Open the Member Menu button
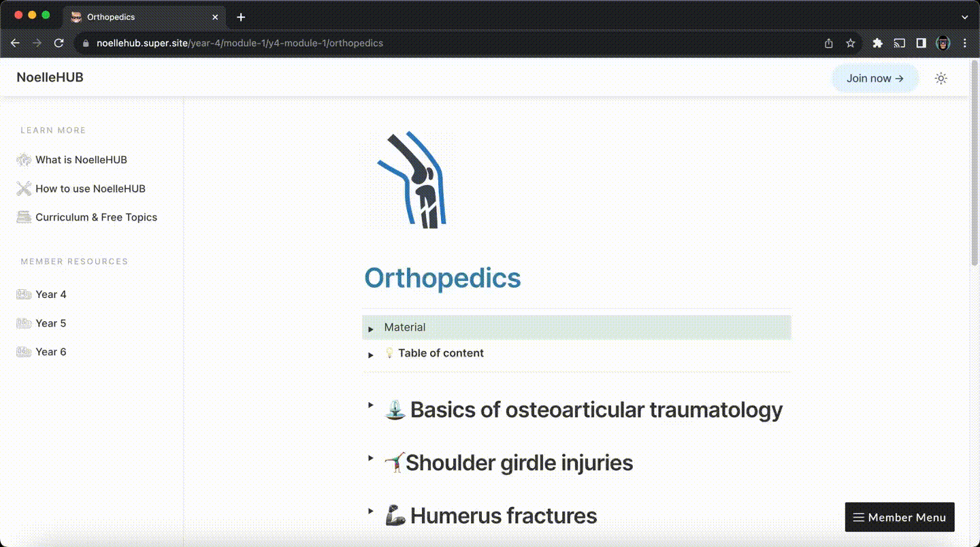The height and width of the screenshot is (547, 980). click(899, 517)
